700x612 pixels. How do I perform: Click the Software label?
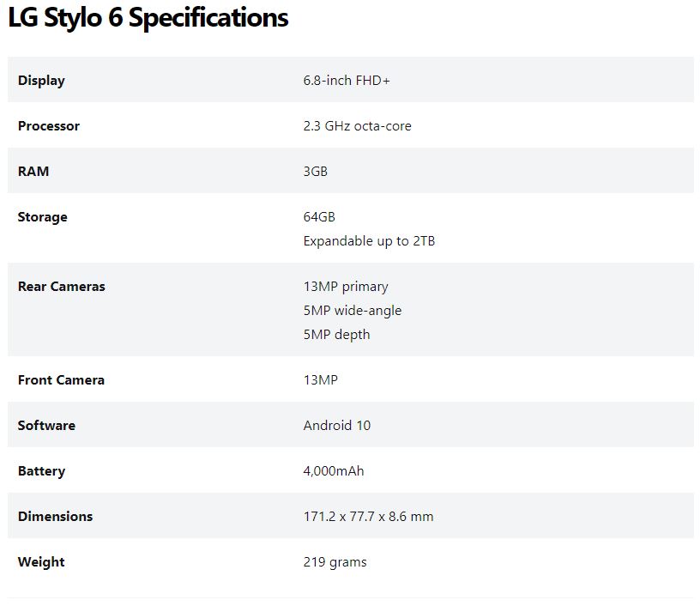click(46, 426)
